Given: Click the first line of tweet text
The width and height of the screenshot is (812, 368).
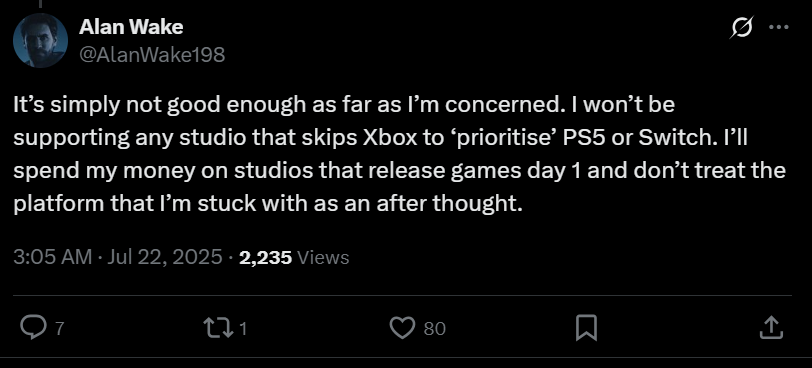Looking at the screenshot, I should coord(344,106).
